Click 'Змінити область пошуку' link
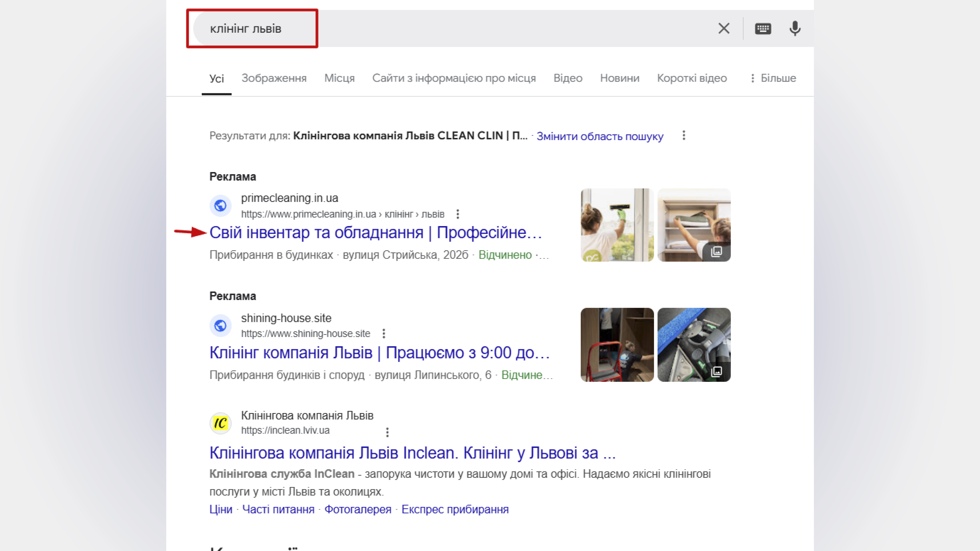This screenshot has width=980, height=551. click(600, 136)
